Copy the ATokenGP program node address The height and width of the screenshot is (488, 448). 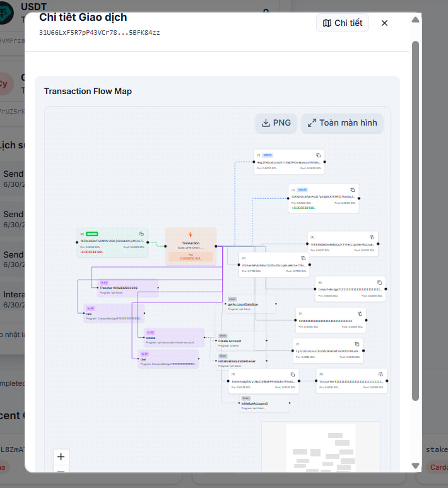[x=304, y=258]
